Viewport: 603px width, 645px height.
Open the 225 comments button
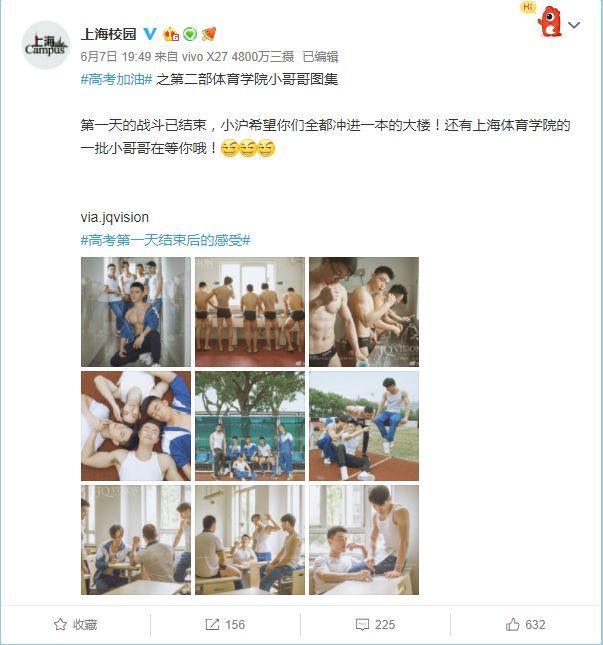click(x=375, y=624)
